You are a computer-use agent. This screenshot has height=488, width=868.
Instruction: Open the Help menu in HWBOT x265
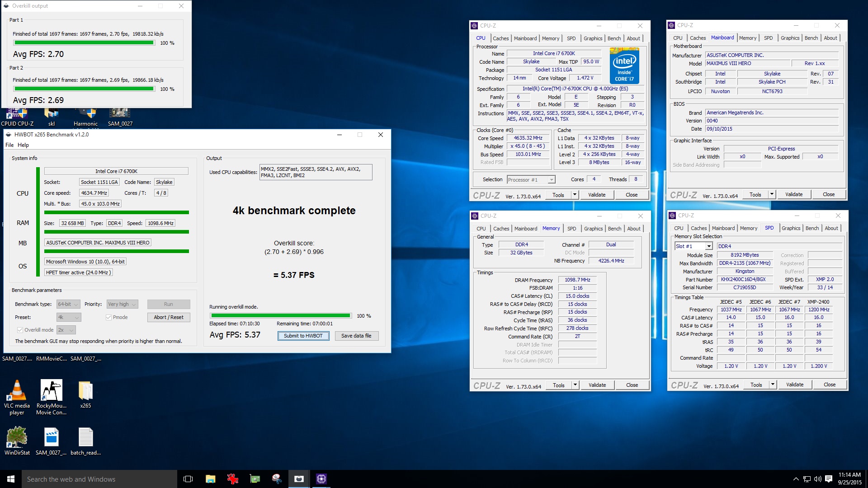click(23, 145)
